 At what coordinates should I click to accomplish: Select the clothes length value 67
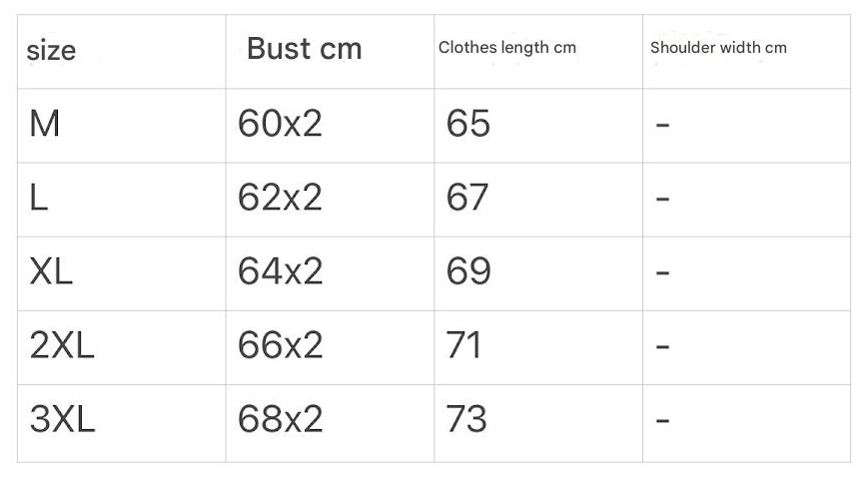tap(467, 198)
